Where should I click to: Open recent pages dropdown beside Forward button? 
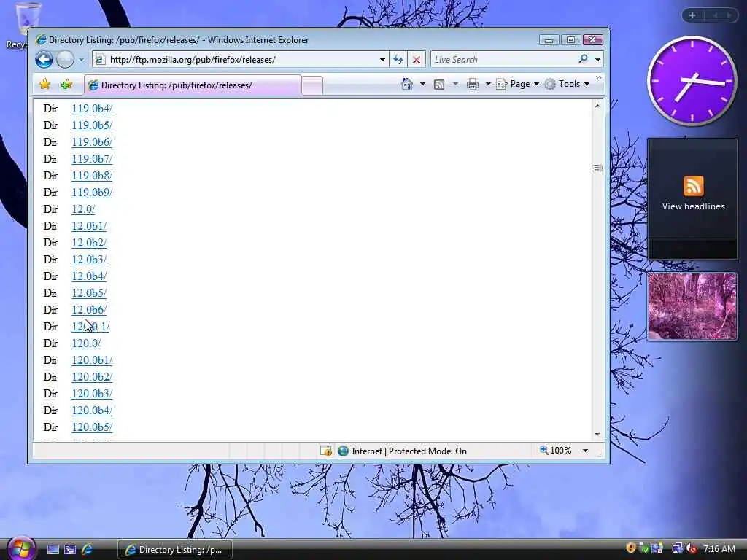pyautogui.click(x=82, y=60)
